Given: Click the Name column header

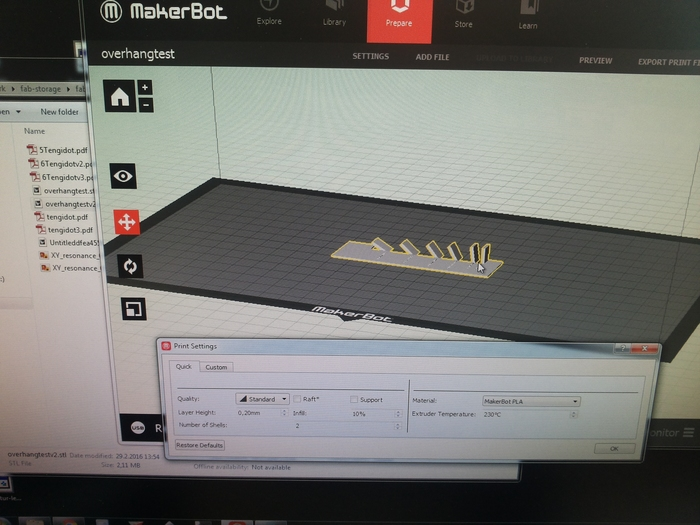Looking at the screenshot, I should 34,131.
